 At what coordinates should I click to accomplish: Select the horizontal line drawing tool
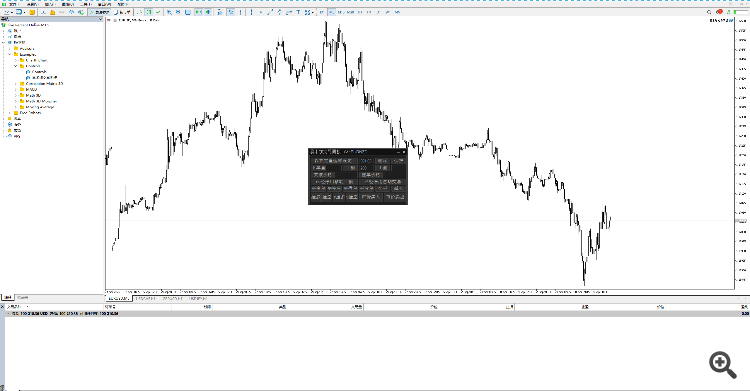[x=261, y=12]
